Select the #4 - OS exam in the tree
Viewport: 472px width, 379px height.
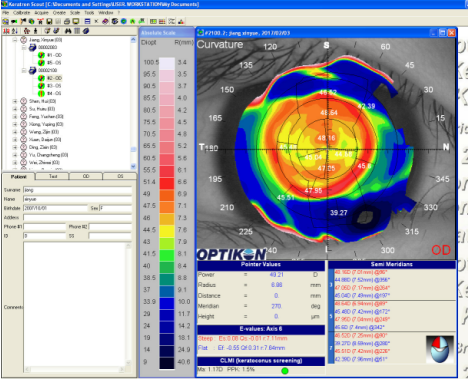click(54, 93)
